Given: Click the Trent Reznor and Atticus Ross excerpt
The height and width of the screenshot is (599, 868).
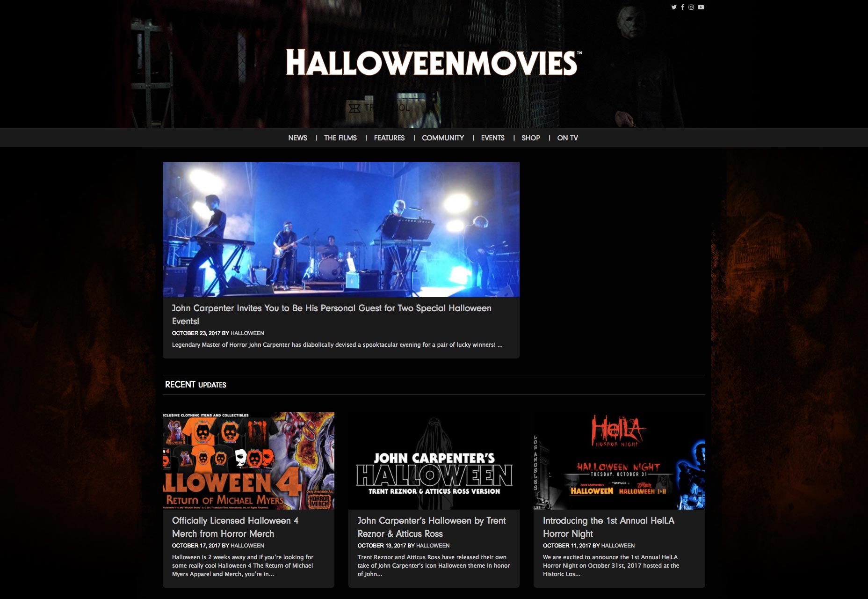Looking at the screenshot, I should 434,566.
